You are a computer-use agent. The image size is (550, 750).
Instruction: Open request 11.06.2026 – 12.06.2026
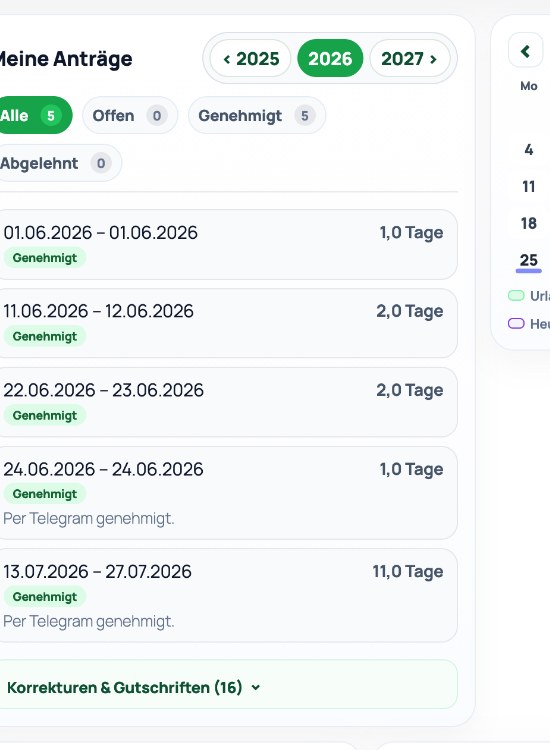click(x=227, y=323)
